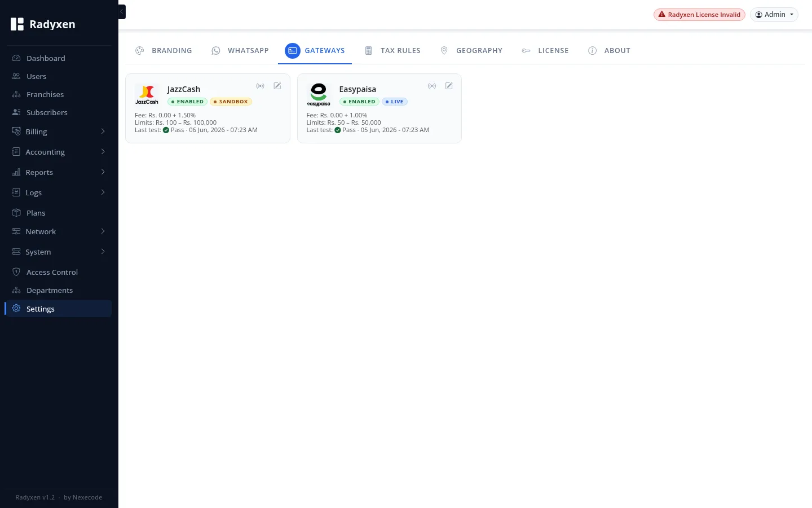Click the Easypaisa gateway name
The height and width of the screenshot is (508, 812).
pos(358,89)
